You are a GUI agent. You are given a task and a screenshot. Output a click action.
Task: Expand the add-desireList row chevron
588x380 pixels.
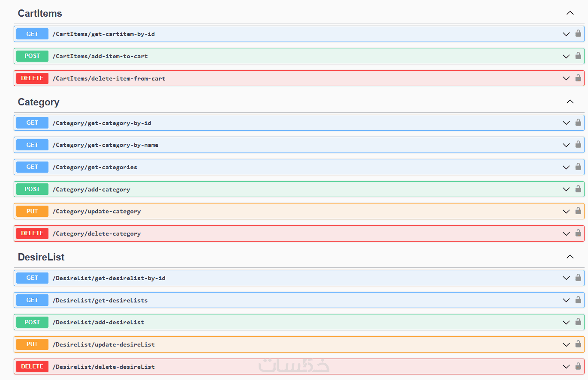coord(566,323)
